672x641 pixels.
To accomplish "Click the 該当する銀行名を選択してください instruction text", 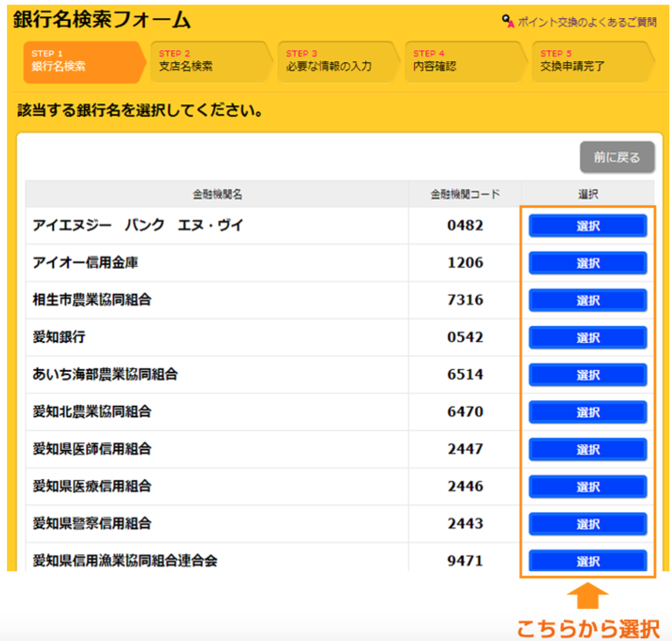I will 140,110.
